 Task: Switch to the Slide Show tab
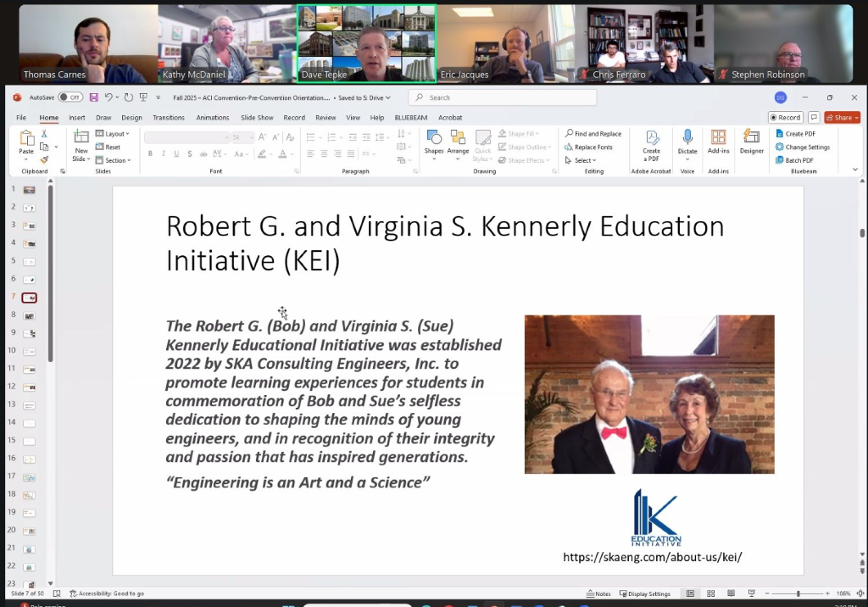(x=257, y=118)
